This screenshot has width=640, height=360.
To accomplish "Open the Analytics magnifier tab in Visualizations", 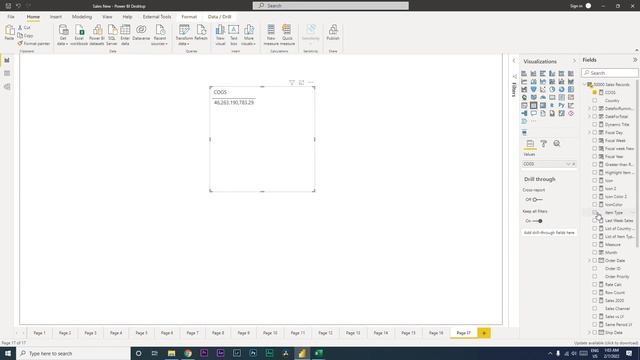I will (557, 144).
